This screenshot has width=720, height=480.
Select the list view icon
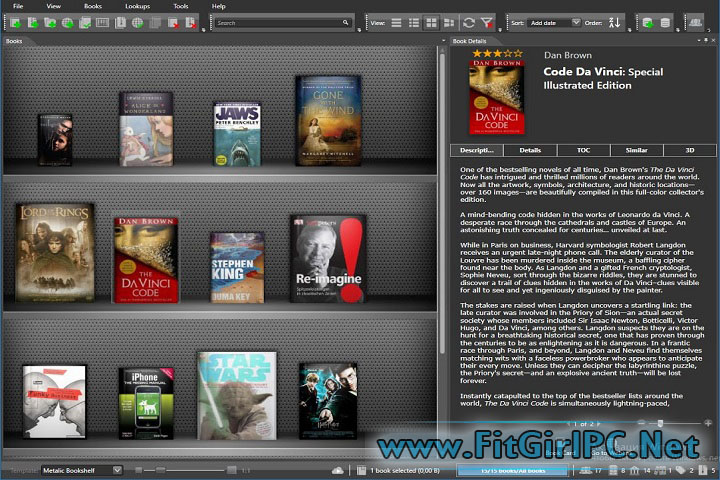(x=397, y=22)
